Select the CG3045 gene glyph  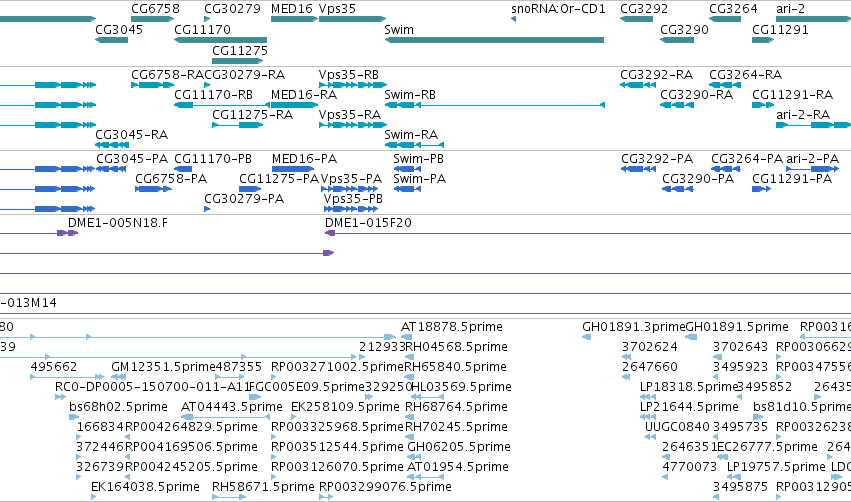111,40
